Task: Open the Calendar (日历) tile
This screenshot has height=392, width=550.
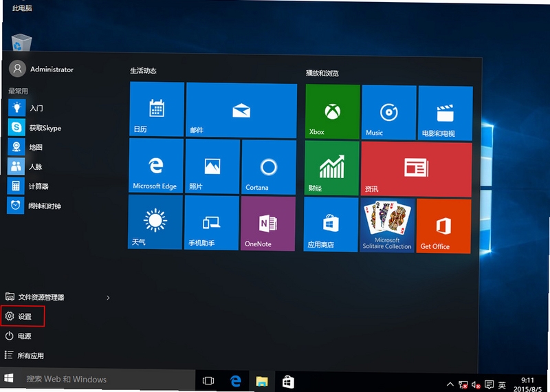Action: tap(157, 109)
